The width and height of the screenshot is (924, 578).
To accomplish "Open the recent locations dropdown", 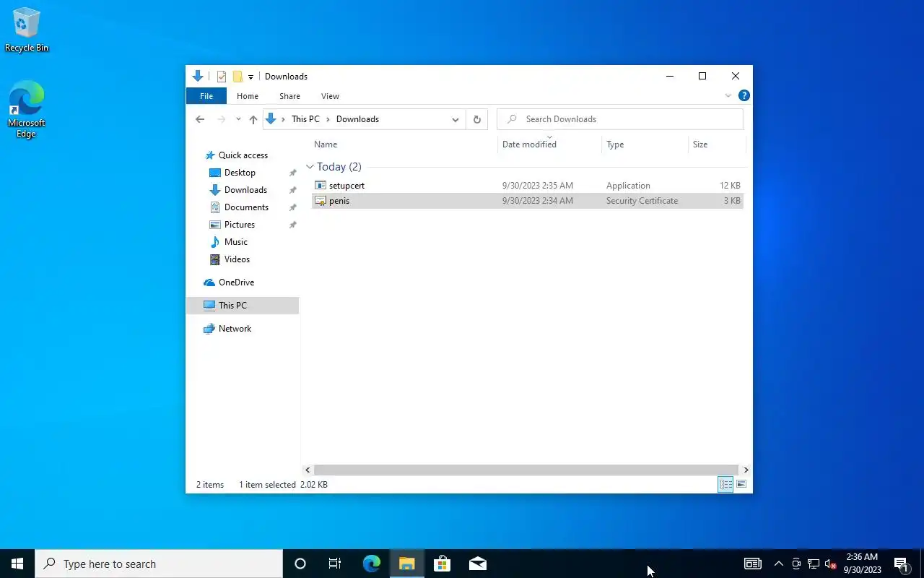I will pos(238,119).
